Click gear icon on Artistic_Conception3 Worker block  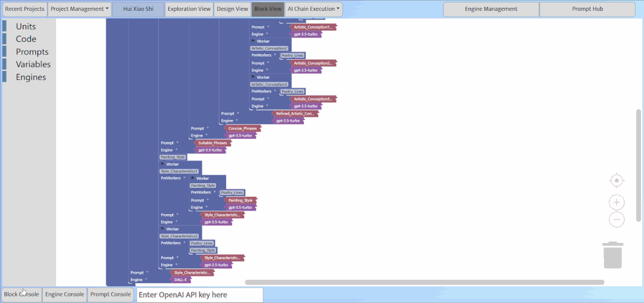(253, 77)
